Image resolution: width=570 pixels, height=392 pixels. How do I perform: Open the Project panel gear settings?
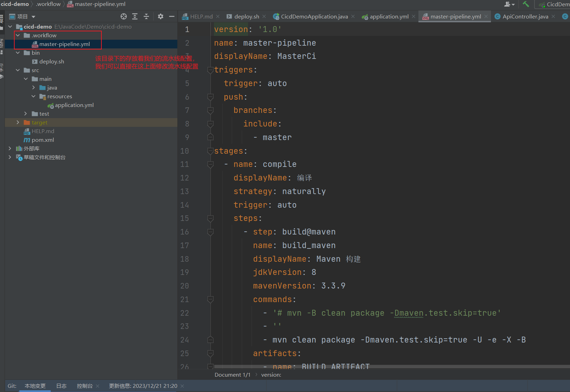coord(161,16)
